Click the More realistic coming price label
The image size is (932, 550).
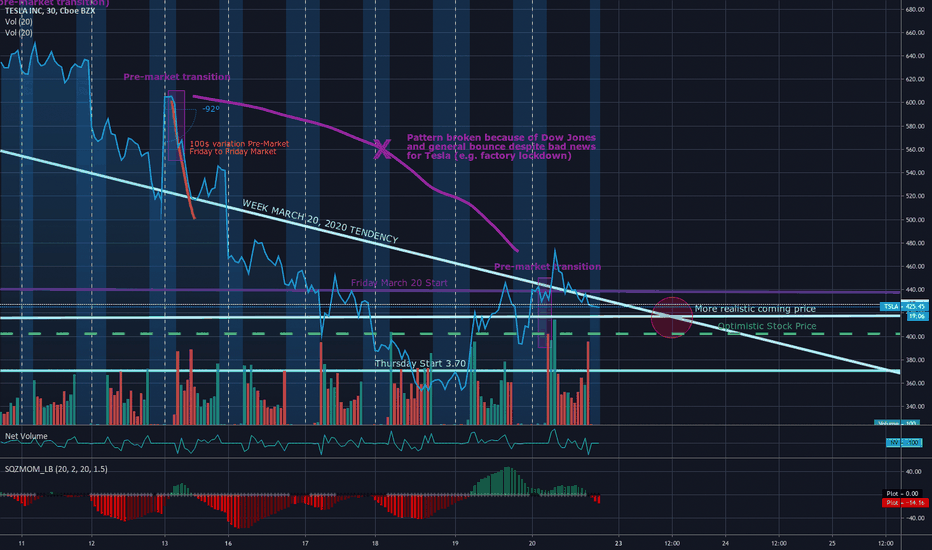pyautogui.click(x=755, y=309)
